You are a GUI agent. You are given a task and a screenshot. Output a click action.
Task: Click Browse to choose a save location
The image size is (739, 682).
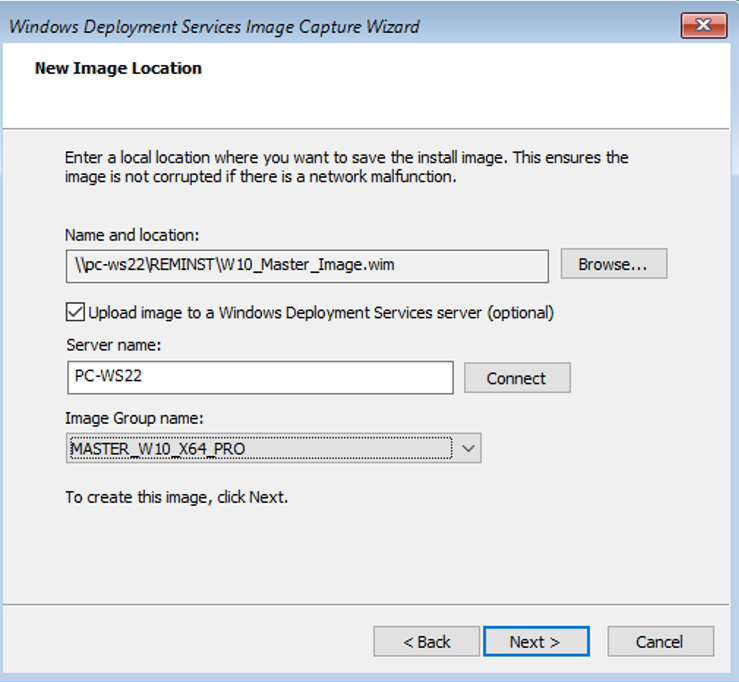pos(613,265)
